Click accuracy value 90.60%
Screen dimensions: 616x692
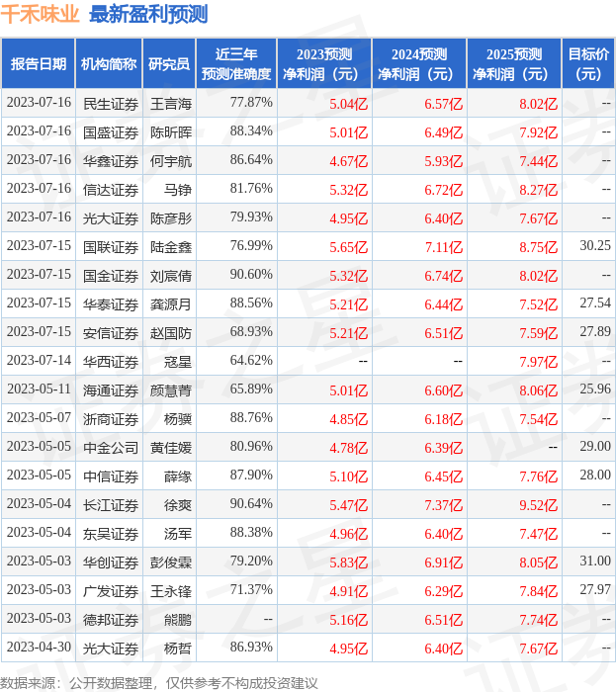click(251, 275)
